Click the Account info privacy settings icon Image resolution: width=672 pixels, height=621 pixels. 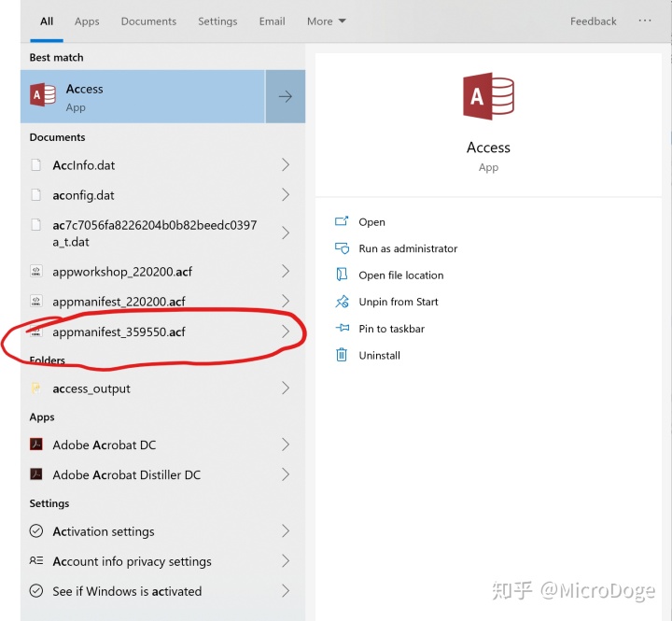[36, 561]
